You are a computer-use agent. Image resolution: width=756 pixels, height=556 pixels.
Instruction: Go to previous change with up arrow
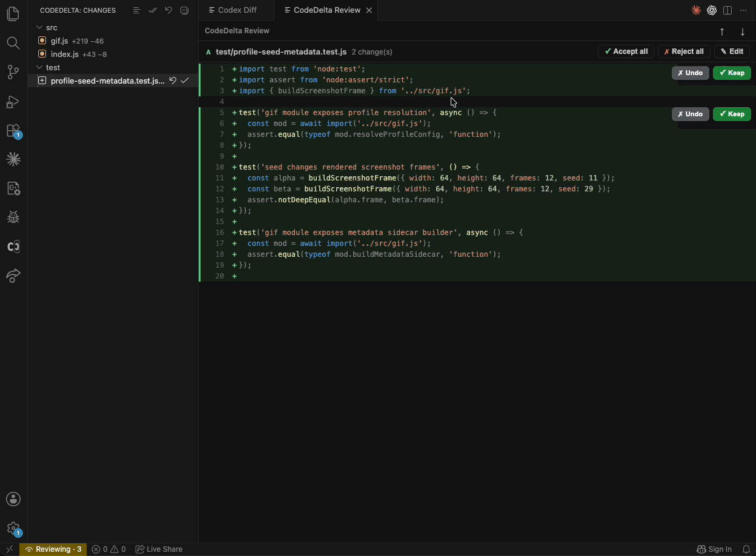coord(722,31)
